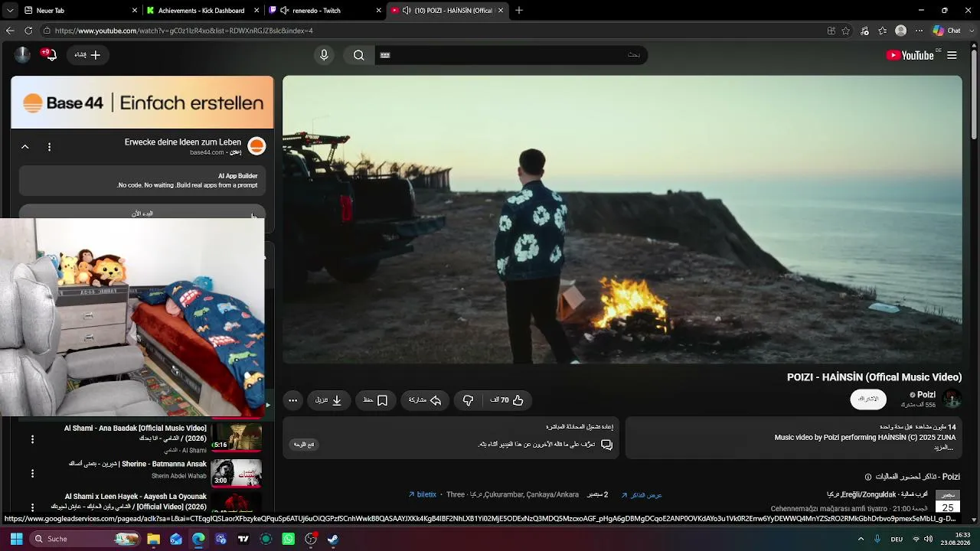Play Al Shami Ana Baadak thumbnail
Screen dimensions: 980x551
[x=237, y=437]
